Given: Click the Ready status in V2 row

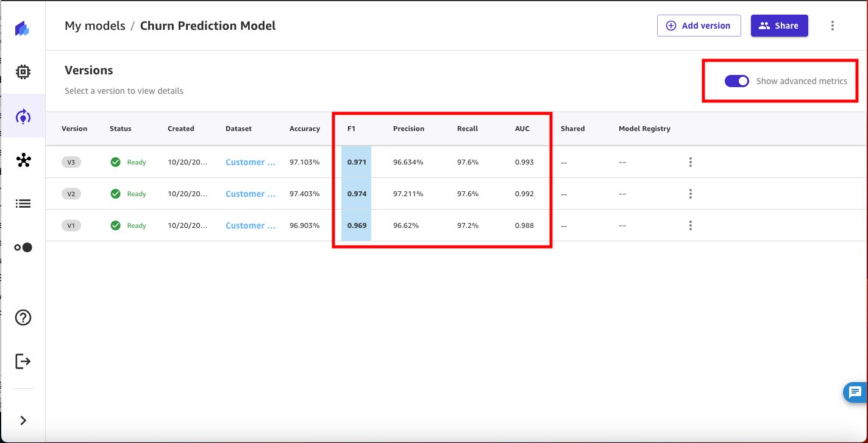Looking at the screenshot, I should 128,194.
